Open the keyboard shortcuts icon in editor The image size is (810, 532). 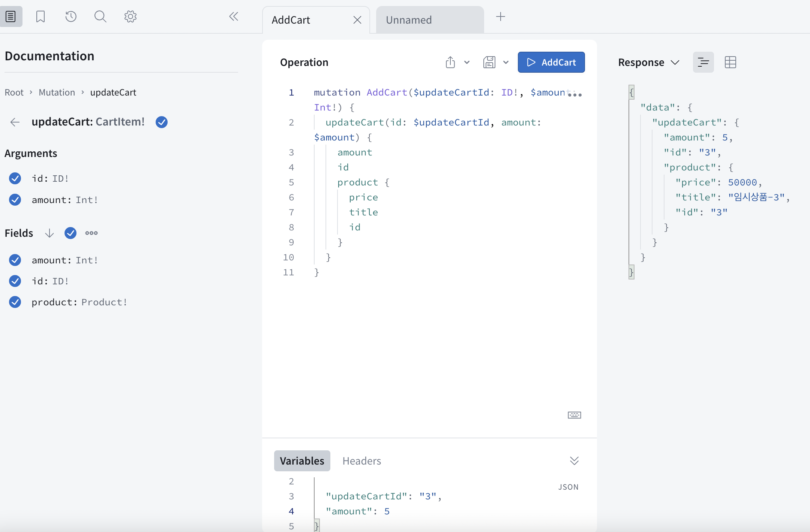[x=574, y=415]
